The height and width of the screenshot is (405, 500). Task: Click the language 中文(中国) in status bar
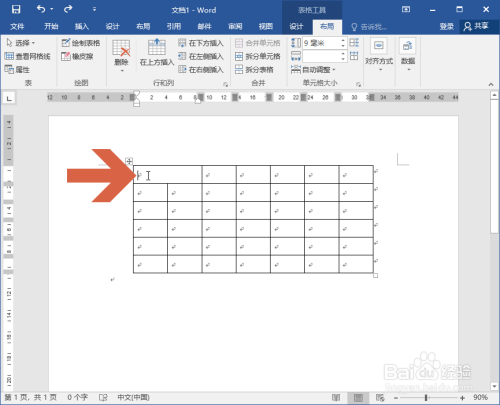(133, 397)
